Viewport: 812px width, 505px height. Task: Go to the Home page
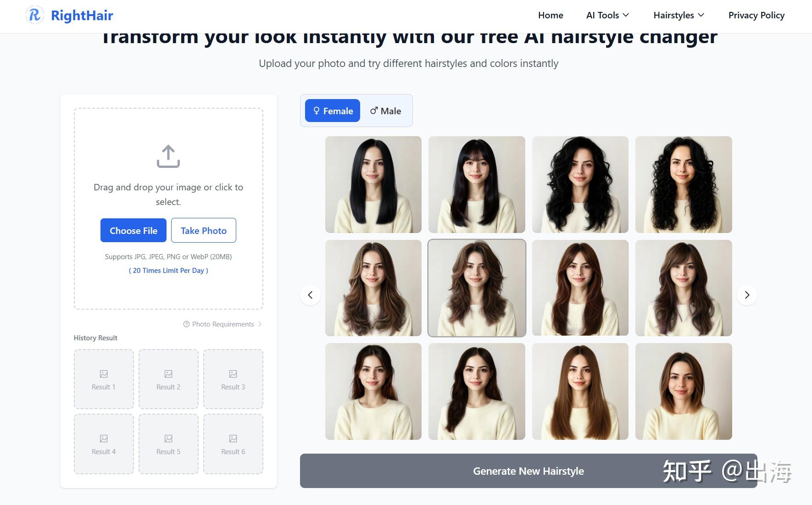click(551, 15)
